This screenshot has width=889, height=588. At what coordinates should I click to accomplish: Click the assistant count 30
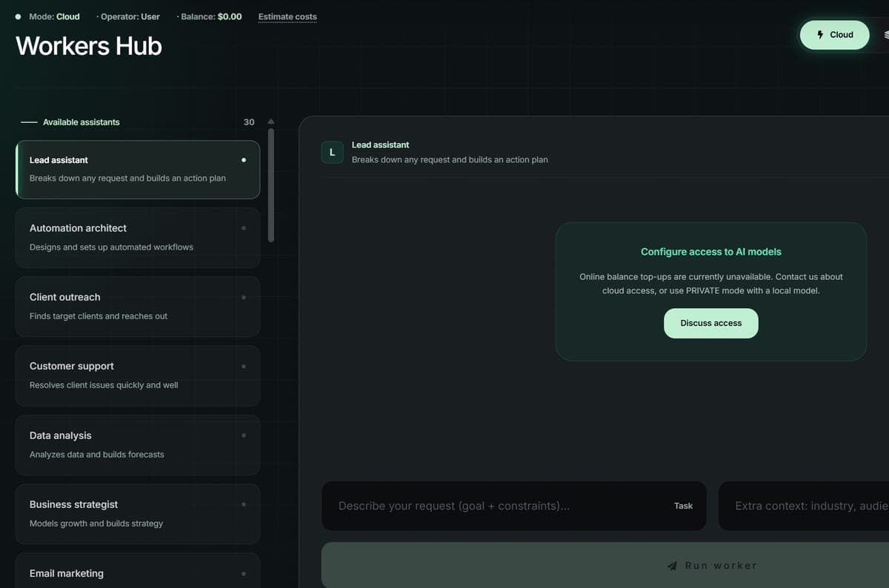(249, 122)
